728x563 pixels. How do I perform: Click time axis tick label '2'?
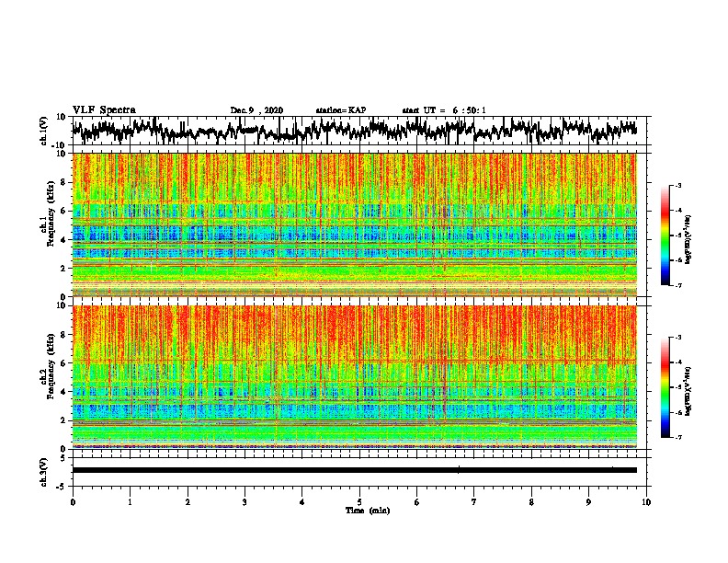pos(188,502)
